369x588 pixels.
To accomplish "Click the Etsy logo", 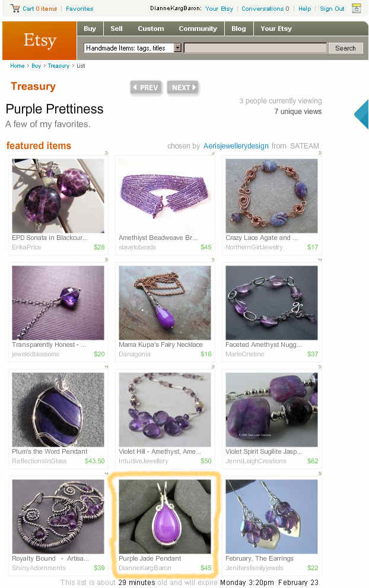I will click(40, 40).
